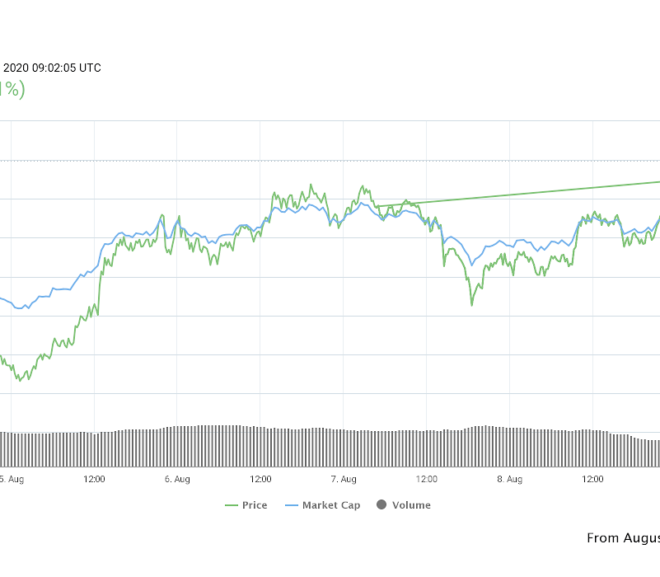660x577 pixels.
Task: Select the 8. Aug axis label
Action: click(x=510, y=479)
